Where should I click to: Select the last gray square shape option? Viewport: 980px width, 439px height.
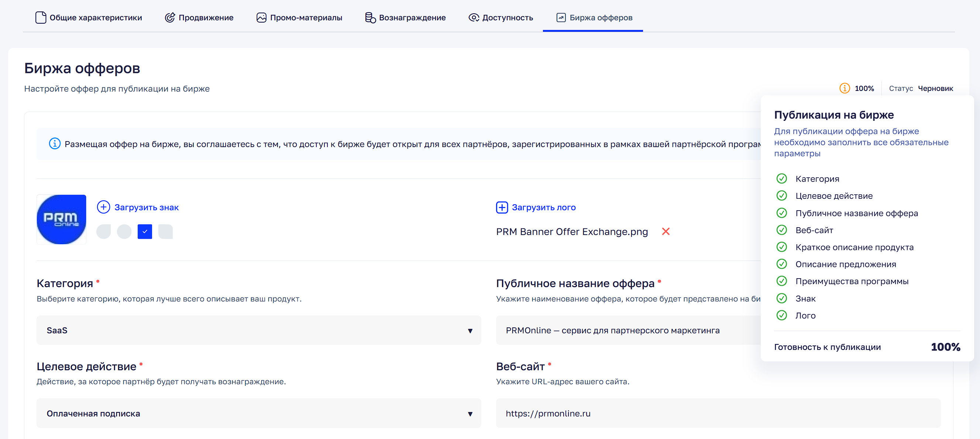[x=165, y=231]
